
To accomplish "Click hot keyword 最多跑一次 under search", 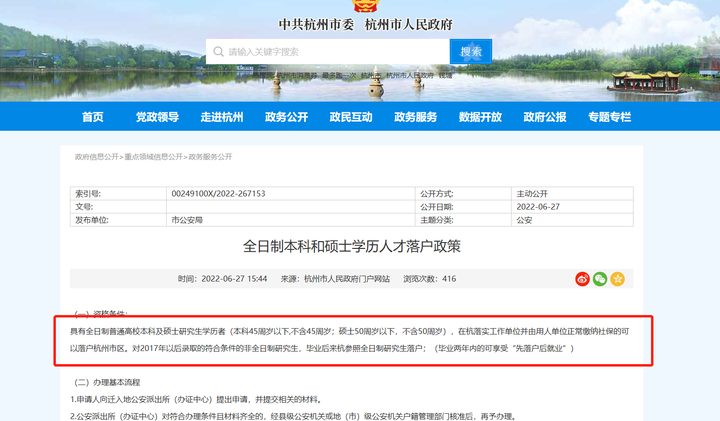I will coord(338,75).
